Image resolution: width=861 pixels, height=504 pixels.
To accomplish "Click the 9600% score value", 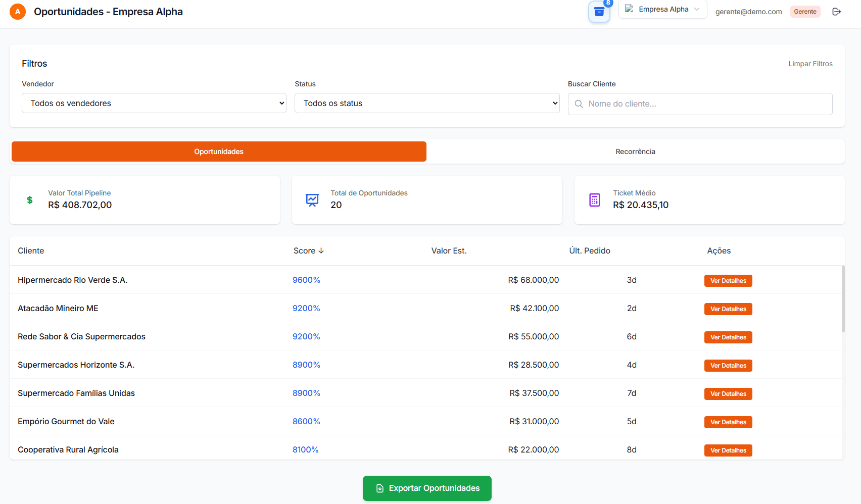I will [x=306, y=280].
